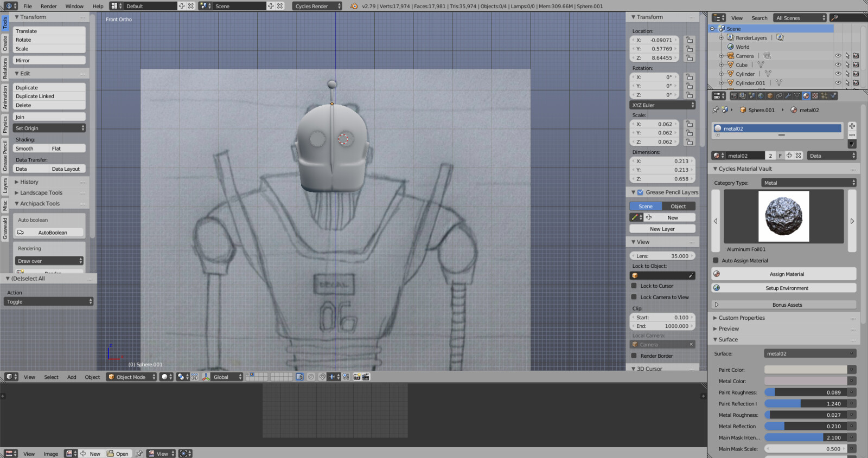Image resolution: width=868 pixels, height=458 pixels.
Task: Enable the Render Border checkbox
Action: tap(634, 356)
